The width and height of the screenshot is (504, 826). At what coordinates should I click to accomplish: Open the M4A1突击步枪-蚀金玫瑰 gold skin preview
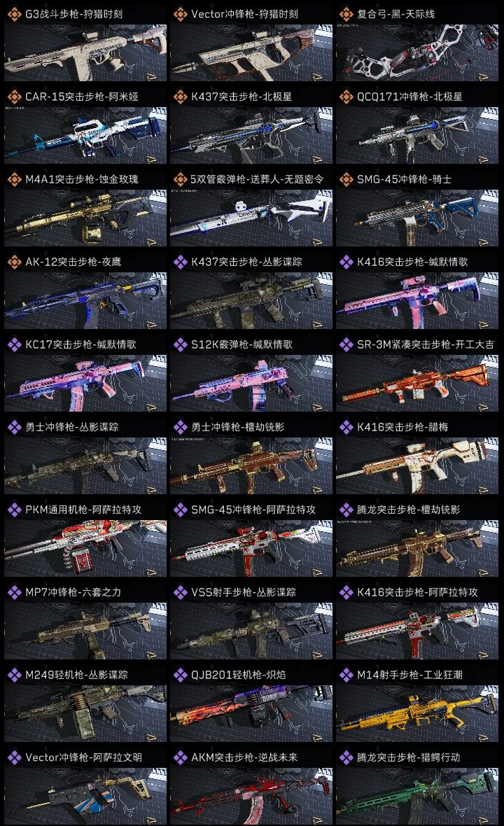(x=85, y=218)
